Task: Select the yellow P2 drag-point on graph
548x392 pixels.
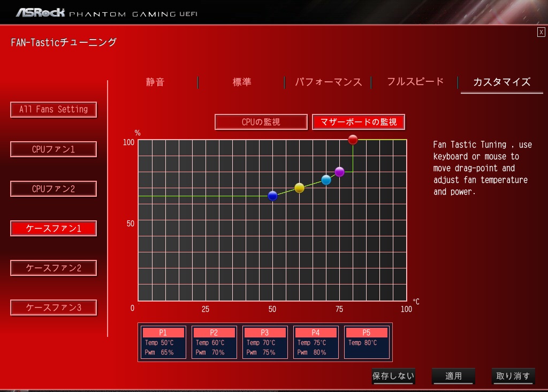Action: [x=299, y=188]
